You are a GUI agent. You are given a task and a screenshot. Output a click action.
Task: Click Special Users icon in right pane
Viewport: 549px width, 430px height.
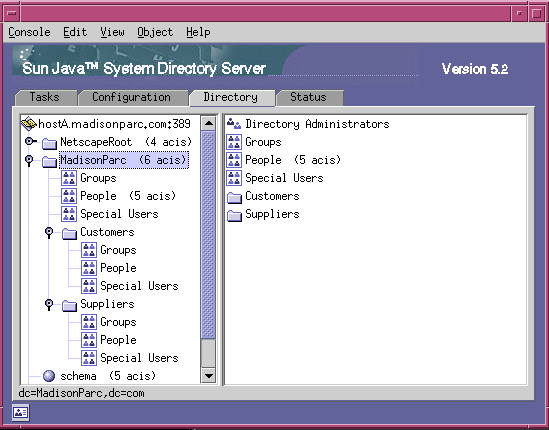click(234, 178)
